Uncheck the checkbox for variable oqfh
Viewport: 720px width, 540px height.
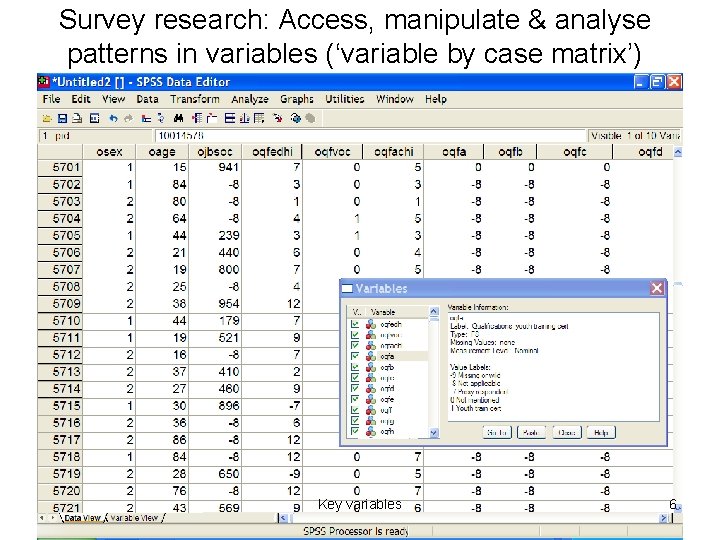coord(355,431)
